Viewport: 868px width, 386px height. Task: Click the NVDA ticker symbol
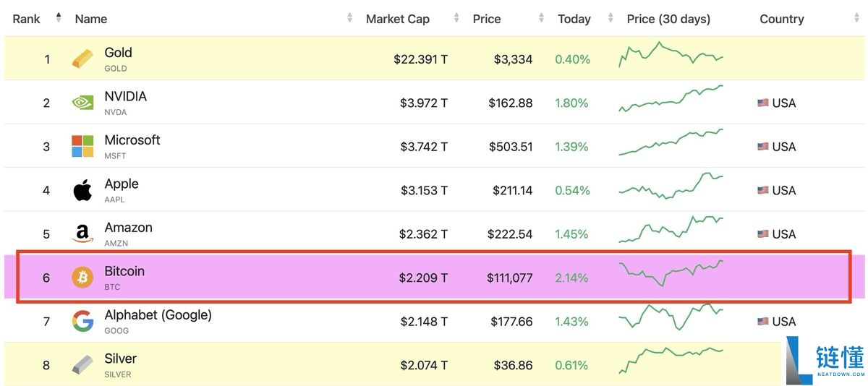116,112
